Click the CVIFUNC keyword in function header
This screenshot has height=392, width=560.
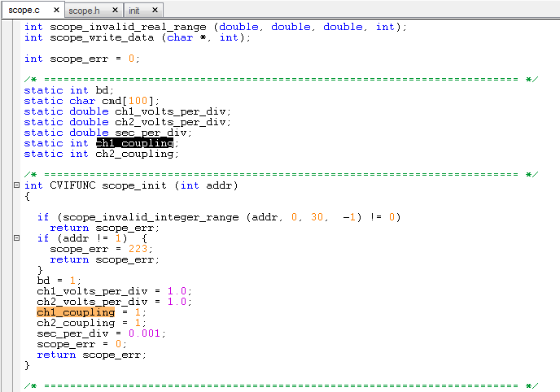(x=72, y=185)
